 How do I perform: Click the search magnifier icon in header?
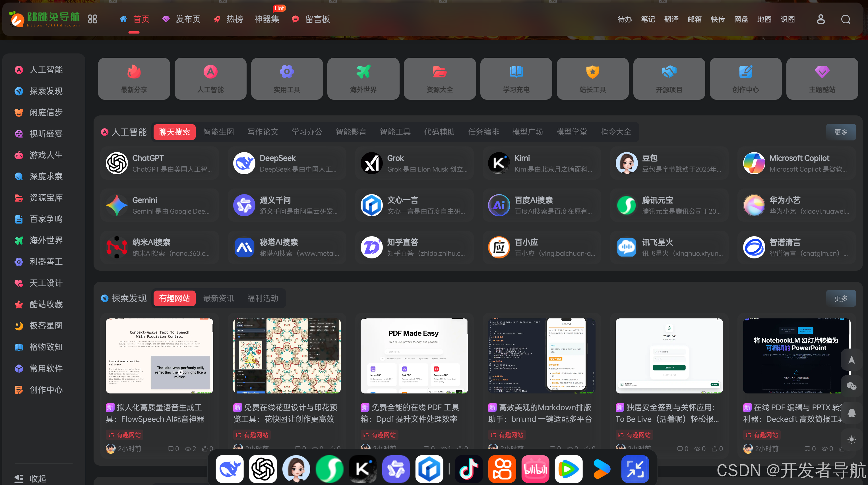846,19
